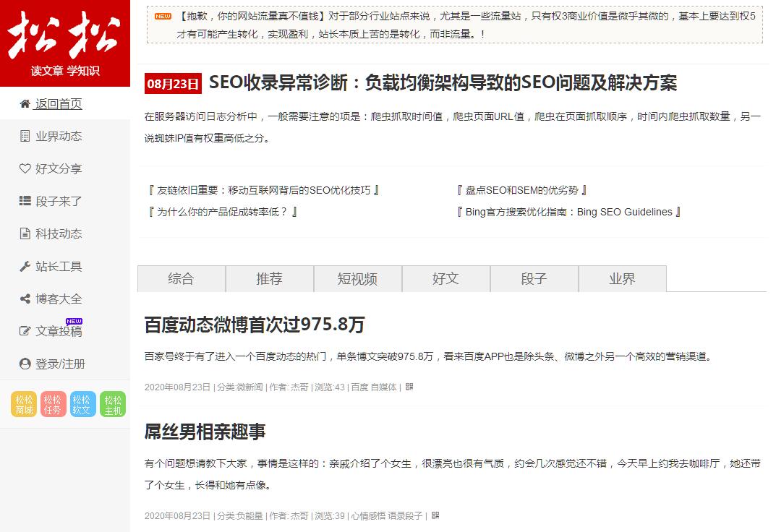Click the edit icon beside 文章投稿
The width and height of the screenshot is (776, 532).
(x=25, y=332)
